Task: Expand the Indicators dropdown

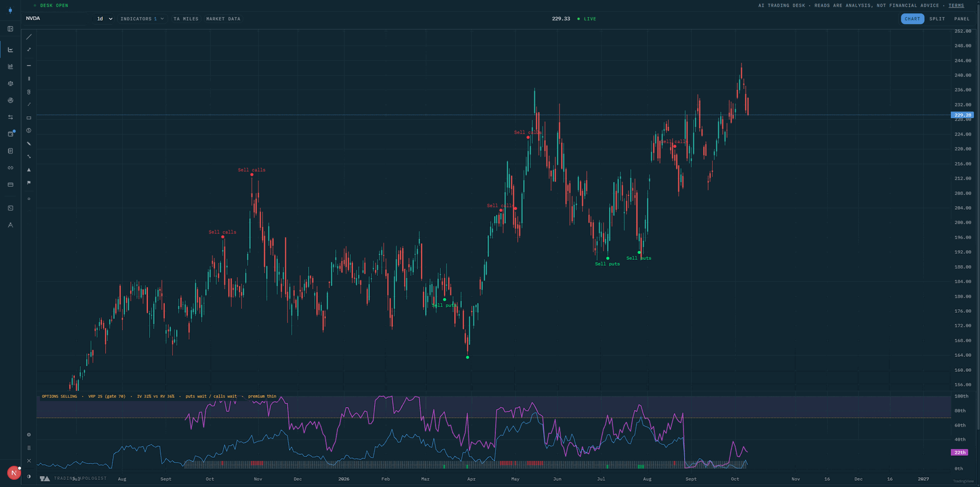Action: coord(142,19)
